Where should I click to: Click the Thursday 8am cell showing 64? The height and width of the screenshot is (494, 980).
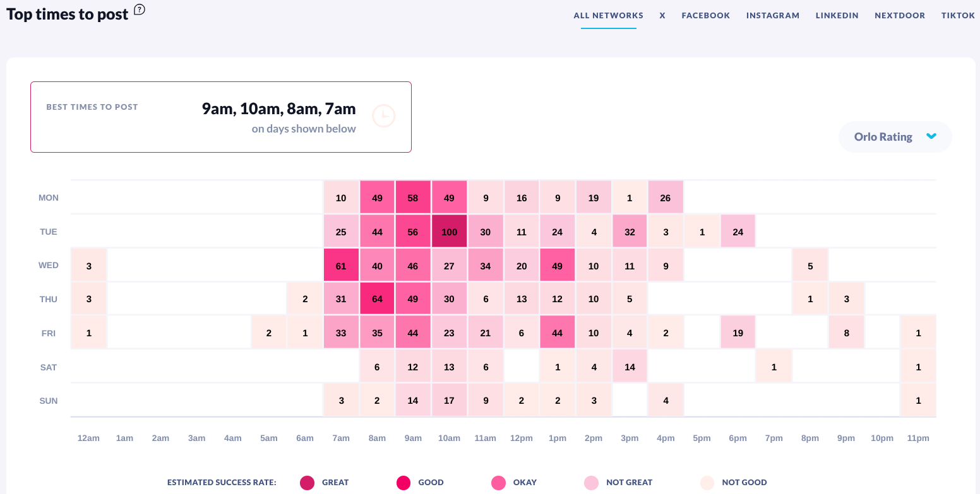tap(377, 299)
